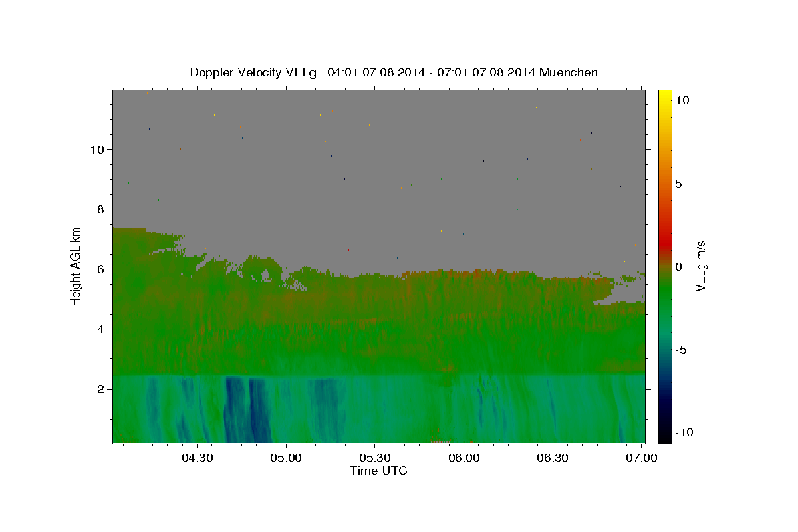The width and height of the screenshot is (798, 532).
Task: Click the colorbar value 0
Action: 678,267
